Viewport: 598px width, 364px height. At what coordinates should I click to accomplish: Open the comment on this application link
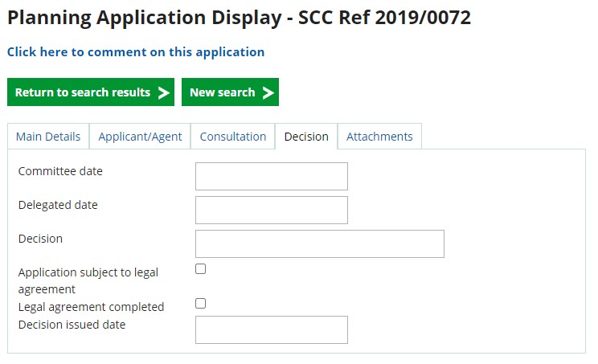tap(136, 52)
